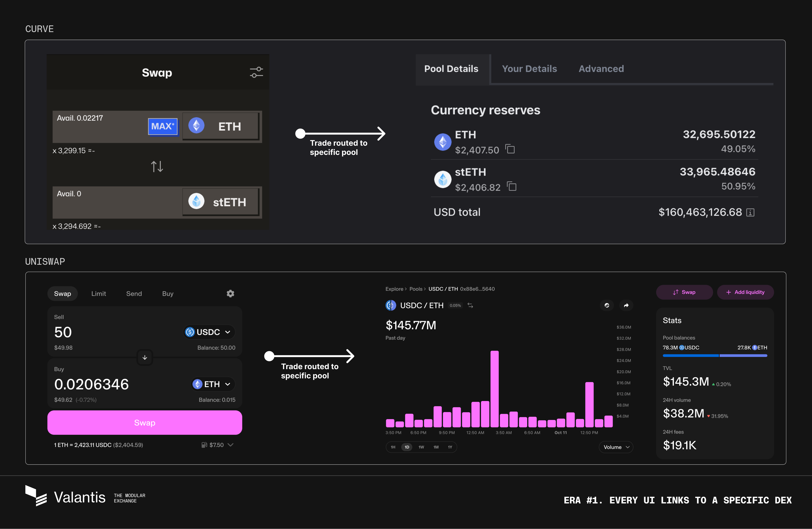Click the large pink Swap button

[x=145, y=423]
